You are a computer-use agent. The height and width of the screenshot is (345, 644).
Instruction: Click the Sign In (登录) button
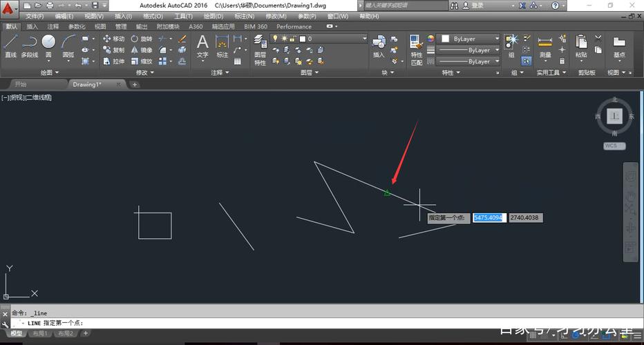coord(478,6)
